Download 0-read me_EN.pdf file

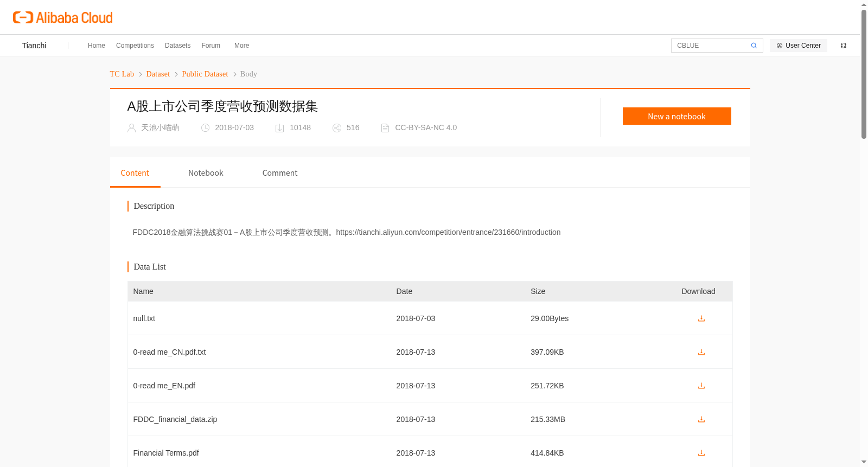pos(701,386)
